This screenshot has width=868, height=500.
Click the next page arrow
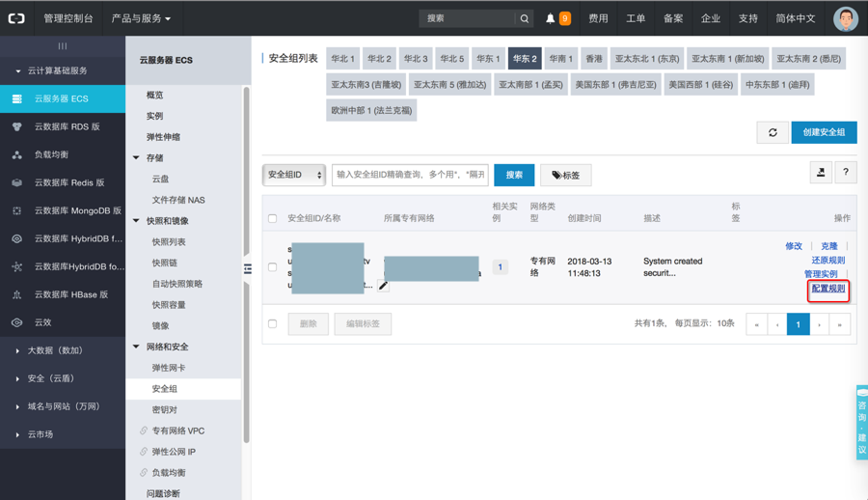[x=819, y=324]
